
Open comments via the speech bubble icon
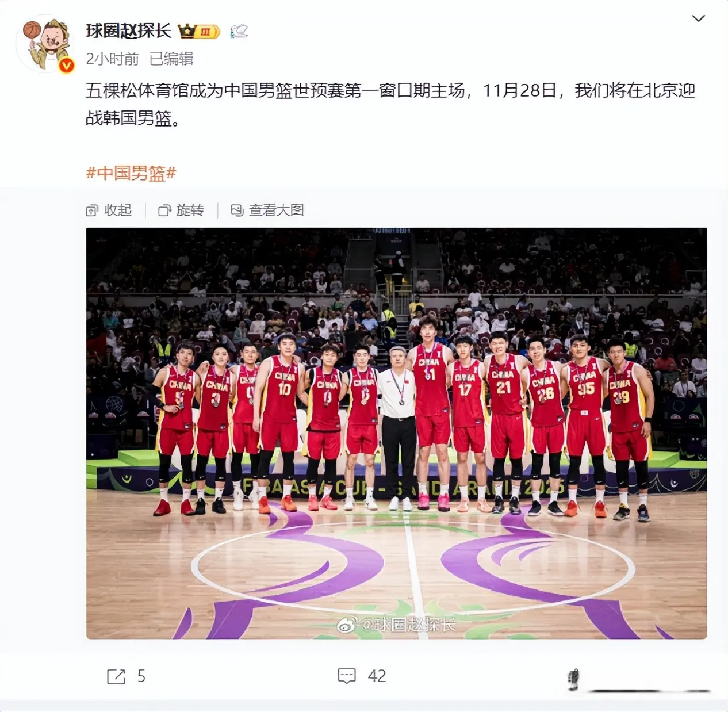pyautogui.click(x=347, y=676)
